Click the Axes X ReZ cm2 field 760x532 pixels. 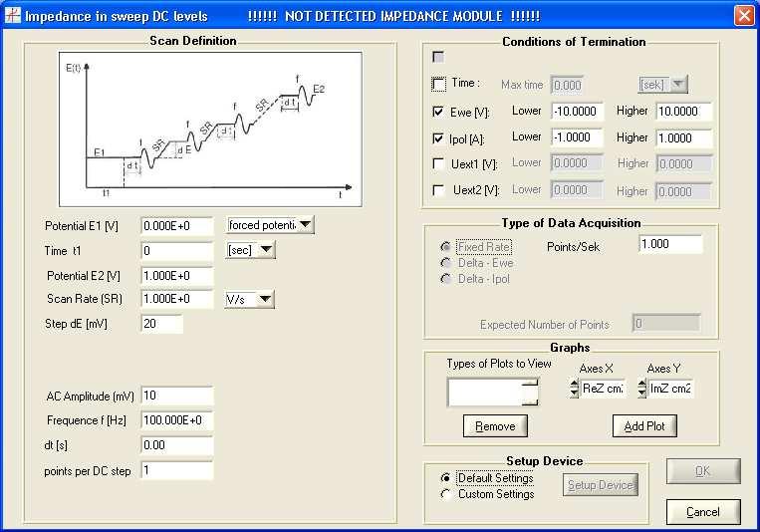click(603, 389)
